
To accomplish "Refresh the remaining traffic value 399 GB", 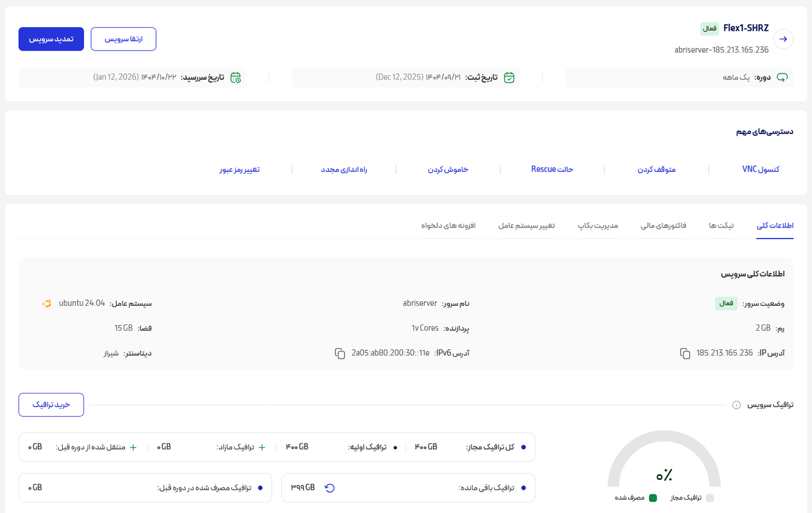I will click(329, 488).
